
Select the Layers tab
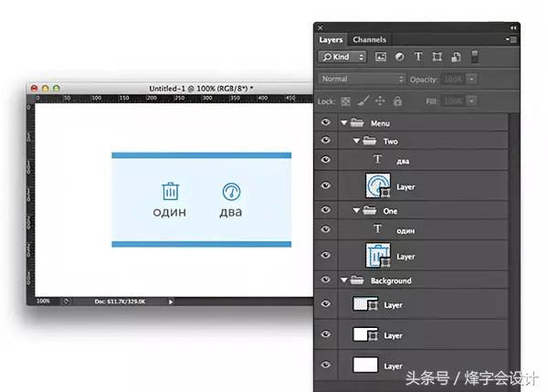[x=331, y=40]
